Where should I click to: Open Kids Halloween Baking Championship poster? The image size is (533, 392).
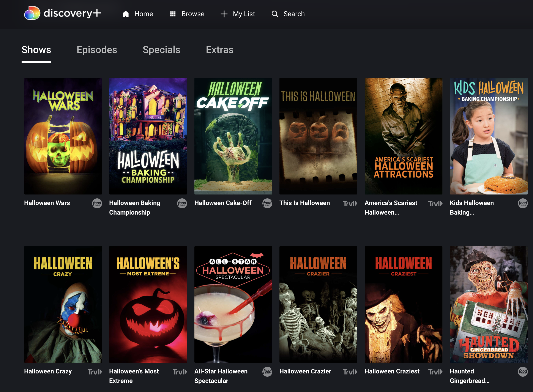click(x=488, y=136)
